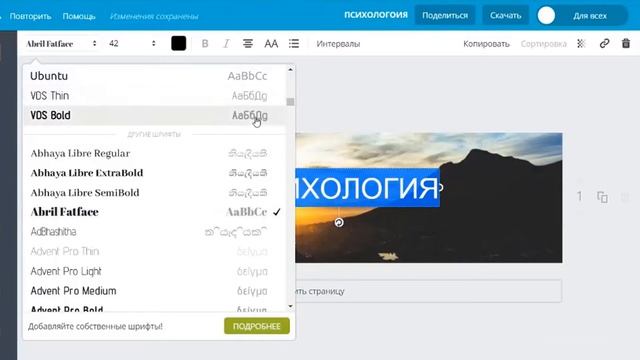Click Сортировка in the toolbar
The height and width of the screenshot is (360, 640).
(543, 44)
